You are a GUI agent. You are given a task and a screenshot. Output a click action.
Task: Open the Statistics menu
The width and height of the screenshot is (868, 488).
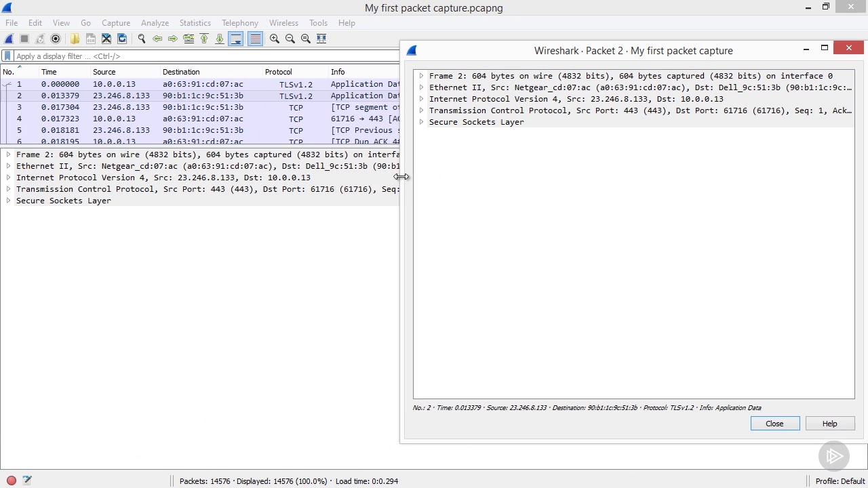pos(195,23)
